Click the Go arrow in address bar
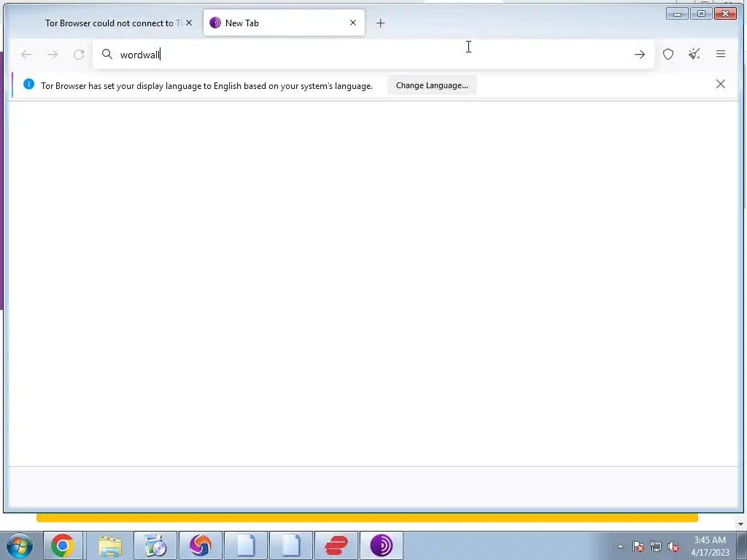The height and width of the screenshot is (560, 747). pos(639,54)
